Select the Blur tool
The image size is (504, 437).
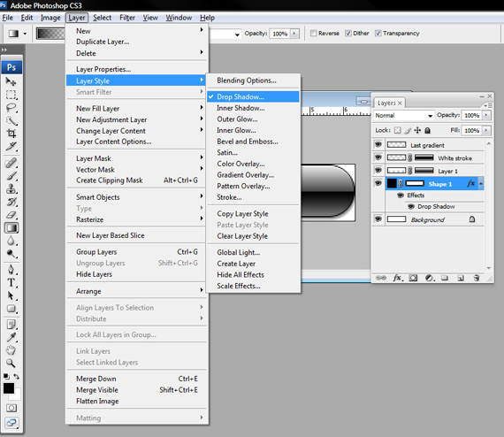(x=11, y=241)
